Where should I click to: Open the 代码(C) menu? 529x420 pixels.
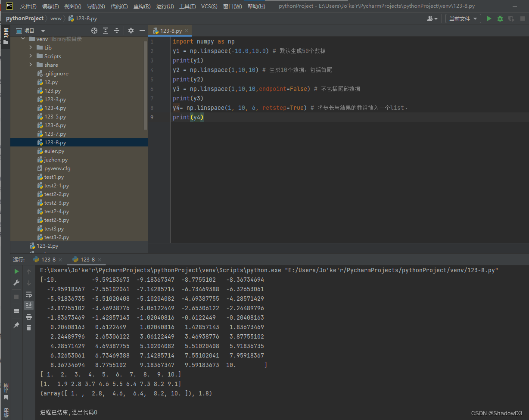tap(119, 6)
